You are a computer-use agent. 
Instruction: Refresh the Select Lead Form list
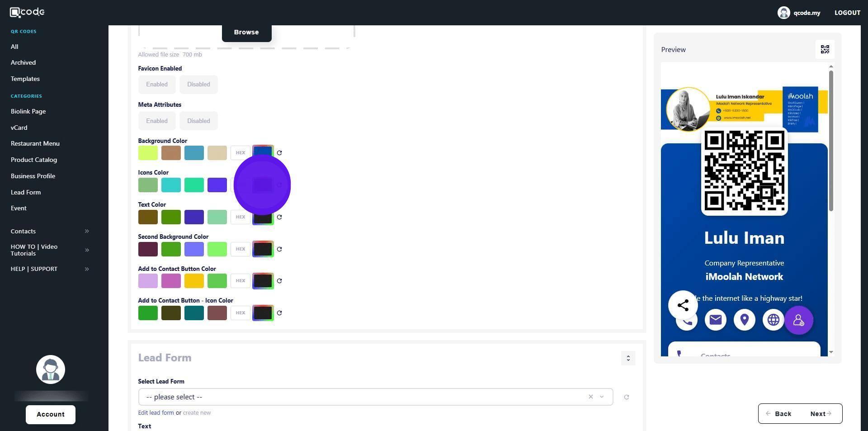pos(627,397)
